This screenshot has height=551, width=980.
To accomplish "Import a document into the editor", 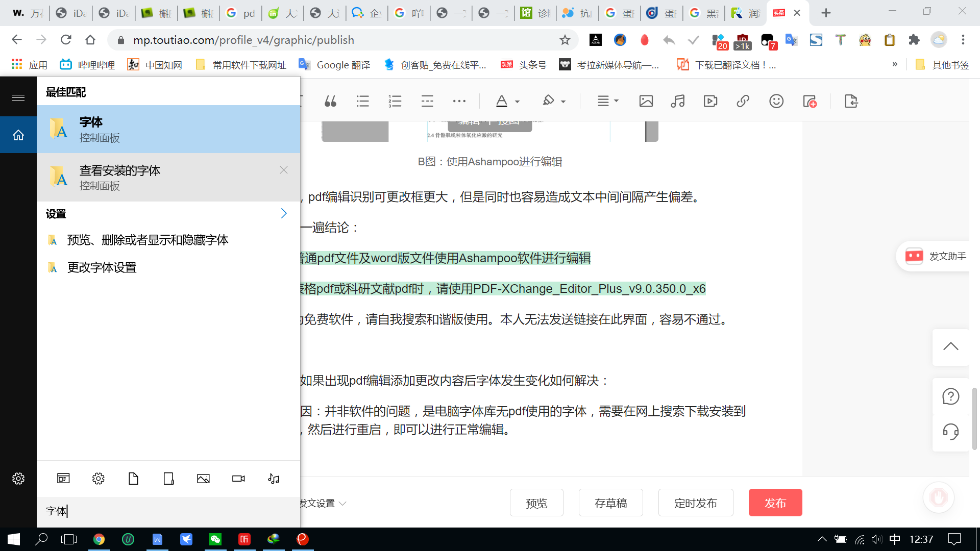I will 851,101.
